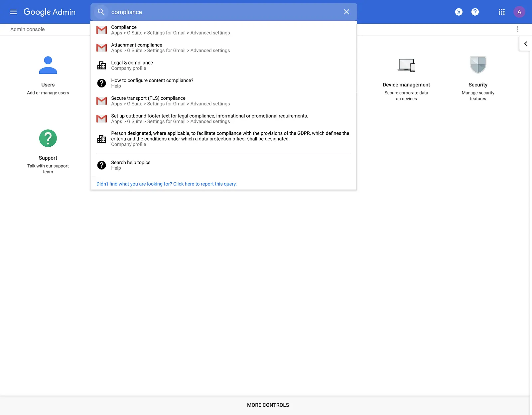
Task: Click help icon beside content compliance question
Action: coord(101,83)
